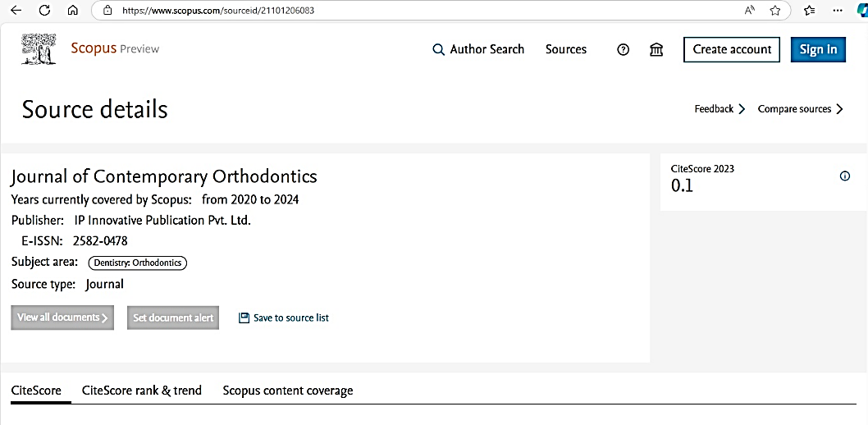Image resolution: width=868 pixels, height=425 pixels.
Task: Open the help question mark icon
Action: pyautogui.click(x=624, y=50)
